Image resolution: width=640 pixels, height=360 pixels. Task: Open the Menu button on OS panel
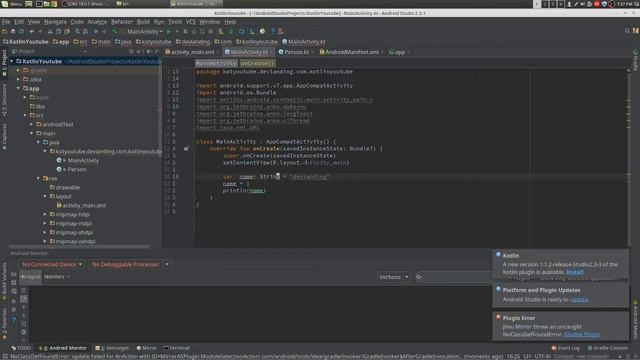(11, 4)
